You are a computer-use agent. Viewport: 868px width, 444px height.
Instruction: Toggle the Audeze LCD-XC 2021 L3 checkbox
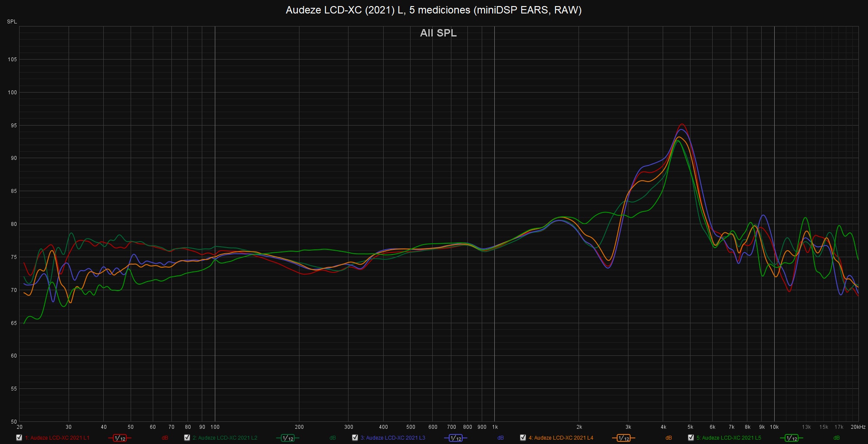tap(355, 437)
